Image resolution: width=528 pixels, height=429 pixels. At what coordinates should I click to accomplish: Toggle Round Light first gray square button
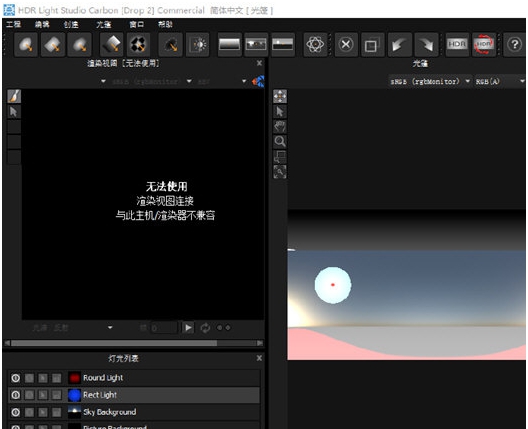29,378
